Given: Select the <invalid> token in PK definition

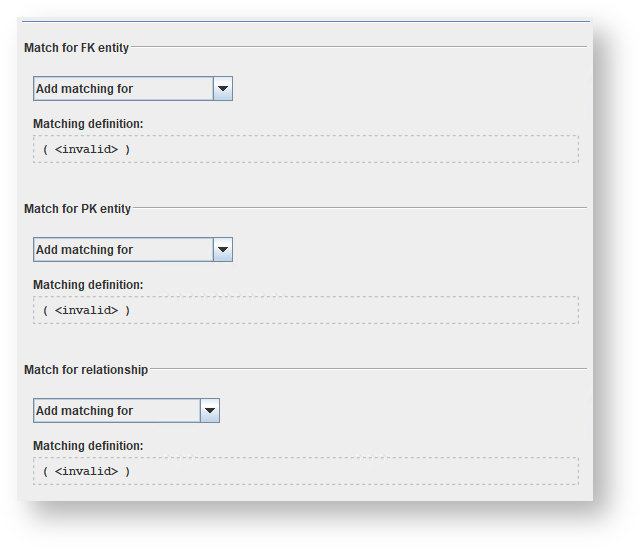Looking at the screenshot, I should [x=86, y=310].
